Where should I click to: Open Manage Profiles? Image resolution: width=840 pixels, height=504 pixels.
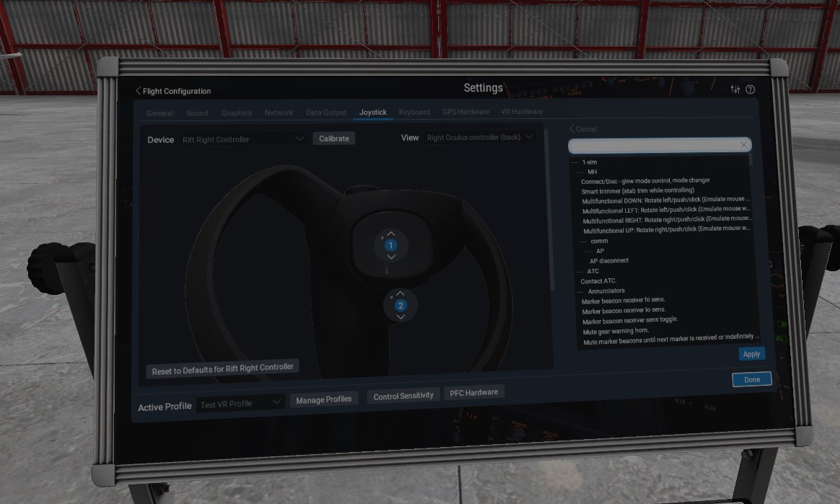[324, 399]
